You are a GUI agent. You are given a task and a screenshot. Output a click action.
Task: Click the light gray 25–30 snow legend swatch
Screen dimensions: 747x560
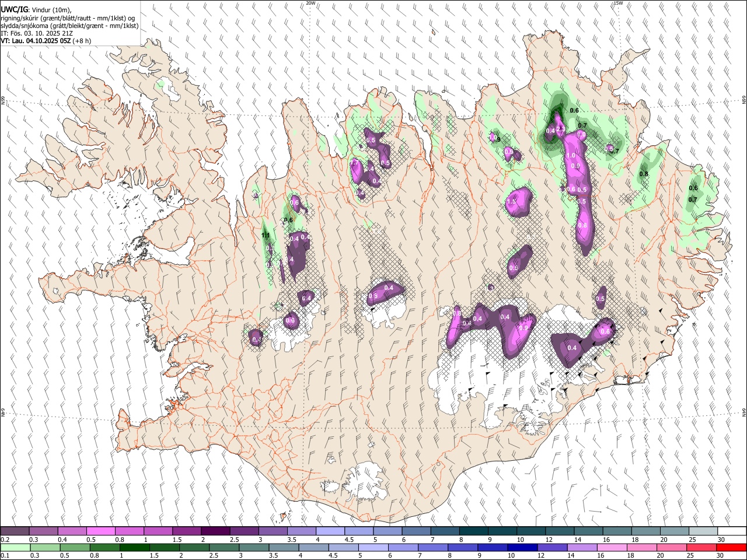click(703, 531)
